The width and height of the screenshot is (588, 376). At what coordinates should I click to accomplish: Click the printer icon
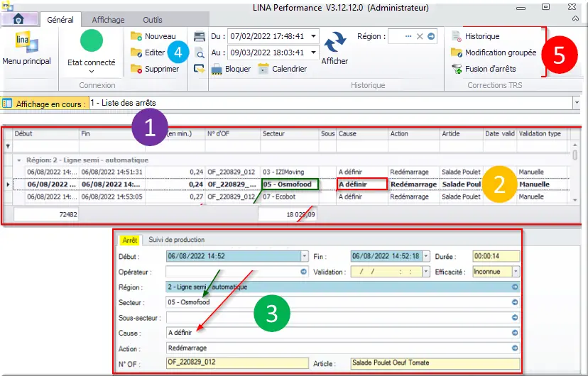click(x=200, y=36)
